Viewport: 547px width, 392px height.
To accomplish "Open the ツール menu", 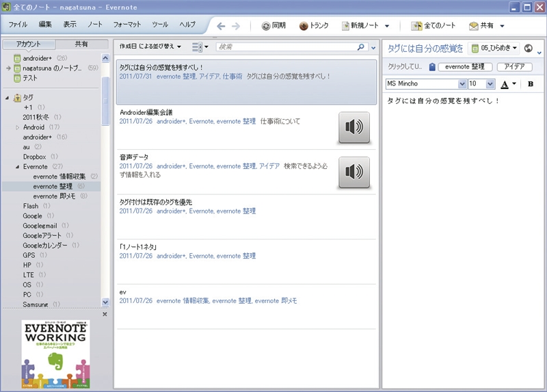I will coord(160,25).
